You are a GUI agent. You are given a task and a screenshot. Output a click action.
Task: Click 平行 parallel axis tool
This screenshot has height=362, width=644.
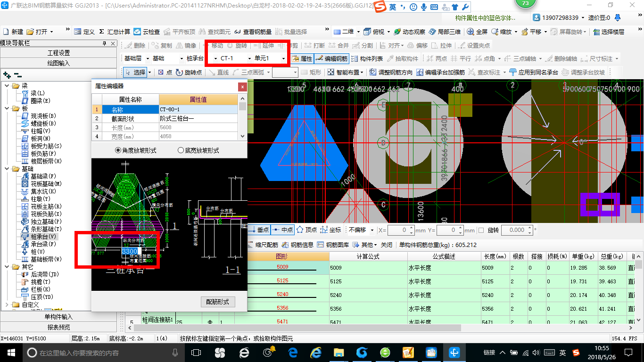coord(461,58)
